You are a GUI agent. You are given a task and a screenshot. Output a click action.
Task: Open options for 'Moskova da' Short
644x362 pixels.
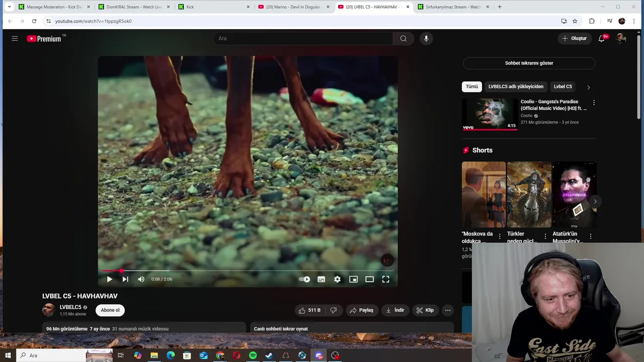point(500,236)
